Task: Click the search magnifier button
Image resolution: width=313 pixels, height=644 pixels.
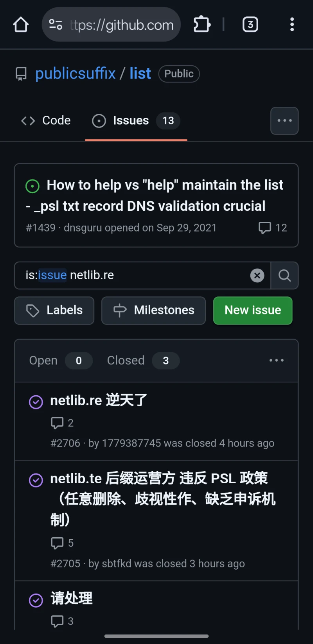Action: pyautogui.click(x=284, y=276)
